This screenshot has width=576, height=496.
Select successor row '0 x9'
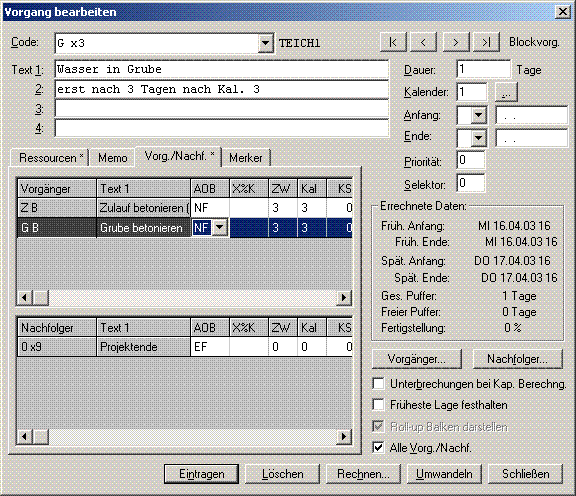57,347
